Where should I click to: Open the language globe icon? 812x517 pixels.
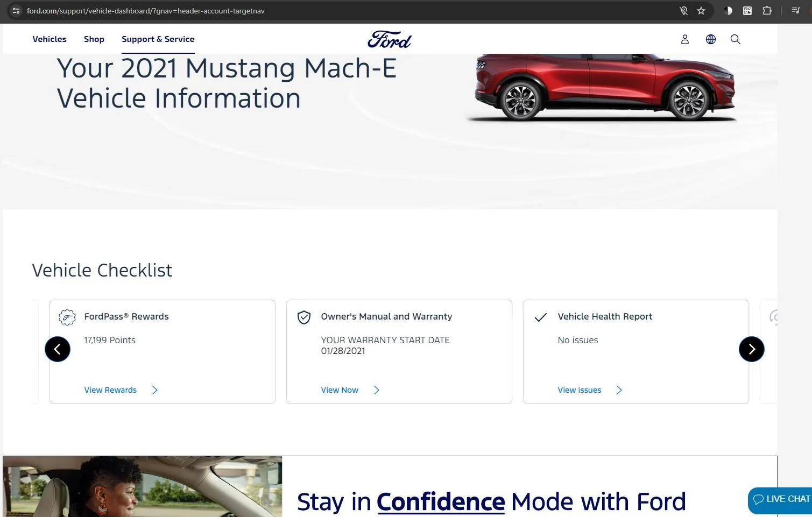tap(710, 39)
